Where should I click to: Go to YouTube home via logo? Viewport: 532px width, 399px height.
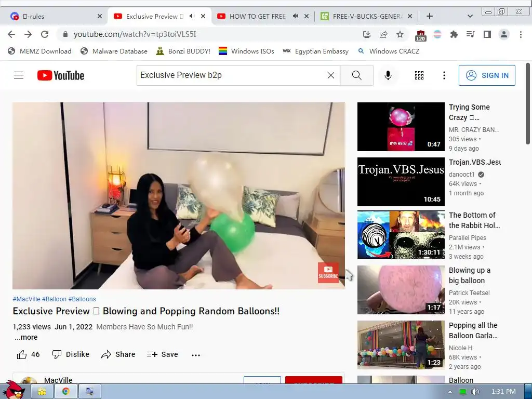pyautogui.click(x=61, y=75)
